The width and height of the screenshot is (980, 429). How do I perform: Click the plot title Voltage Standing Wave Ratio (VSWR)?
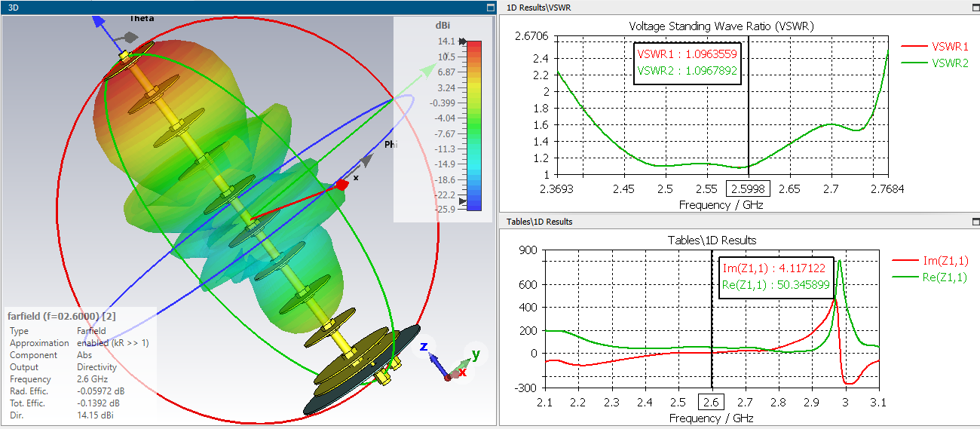(x=721, y=26)
